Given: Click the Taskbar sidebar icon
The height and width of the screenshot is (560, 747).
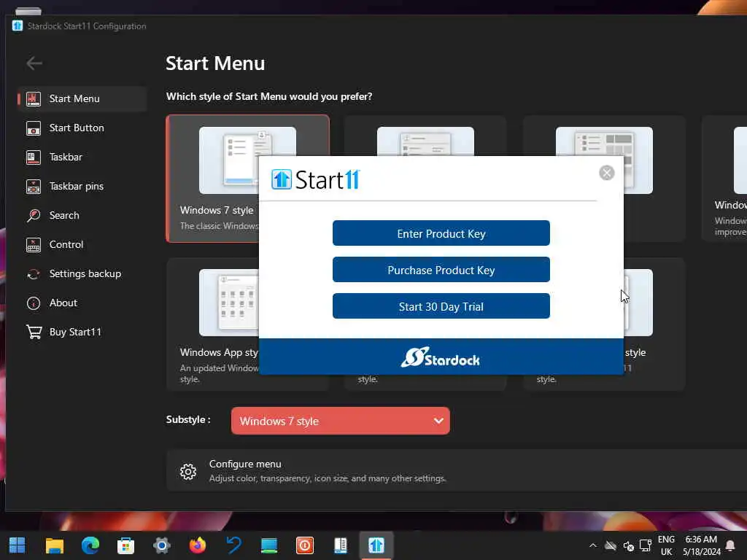Looking at the screenshot, I should 34,157.
